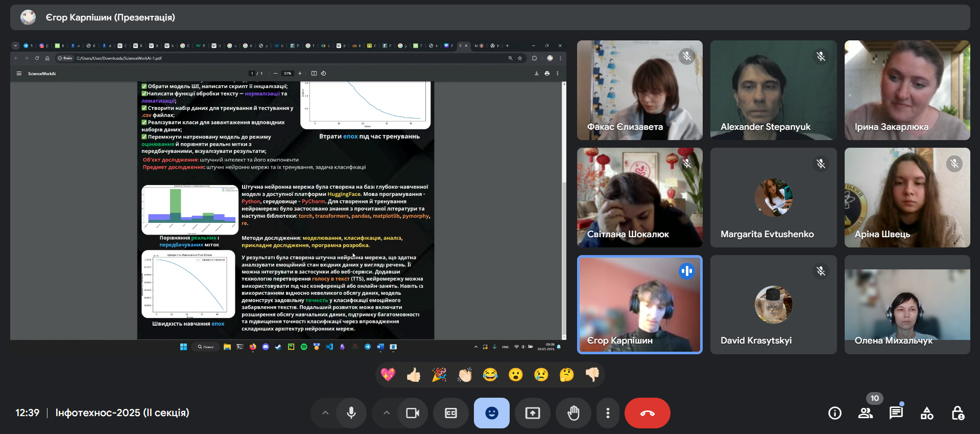
Task: Click the Олена Михальчук participant tile
Action: 907,304
